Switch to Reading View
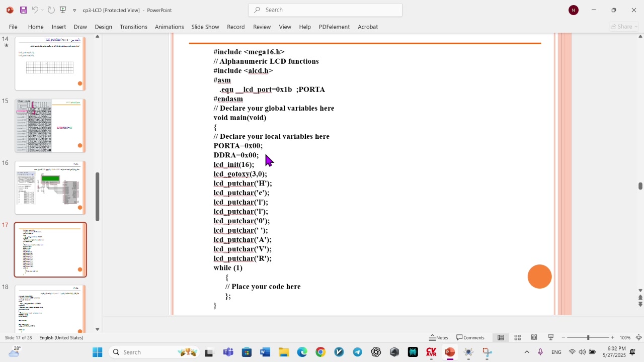 (x=534, y=338)
